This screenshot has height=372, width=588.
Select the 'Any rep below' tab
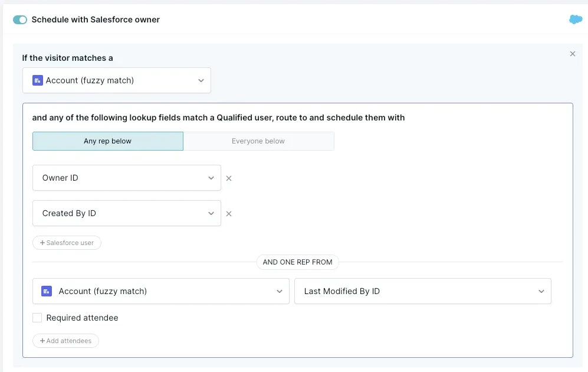(x=108, y=141)
